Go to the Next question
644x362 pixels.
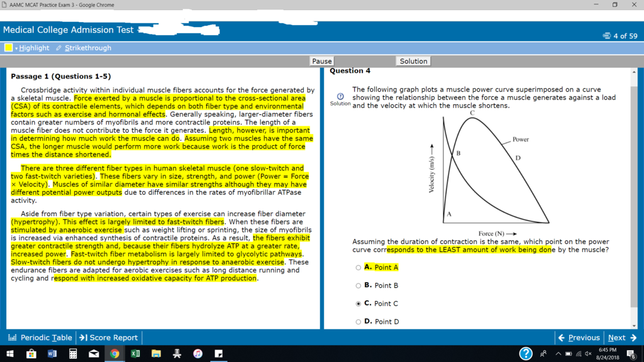[622, 337]
